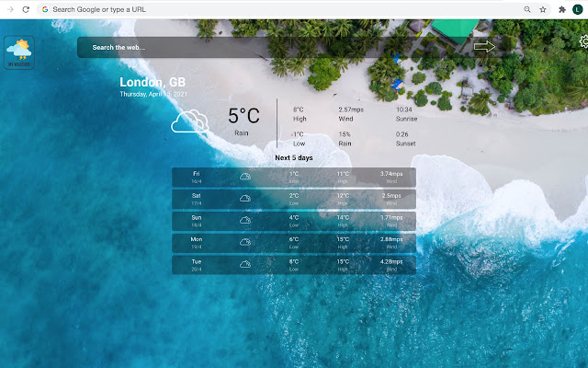588x368 pixels.
Task: Bookmark this page with the star icon
Action: 543,9
